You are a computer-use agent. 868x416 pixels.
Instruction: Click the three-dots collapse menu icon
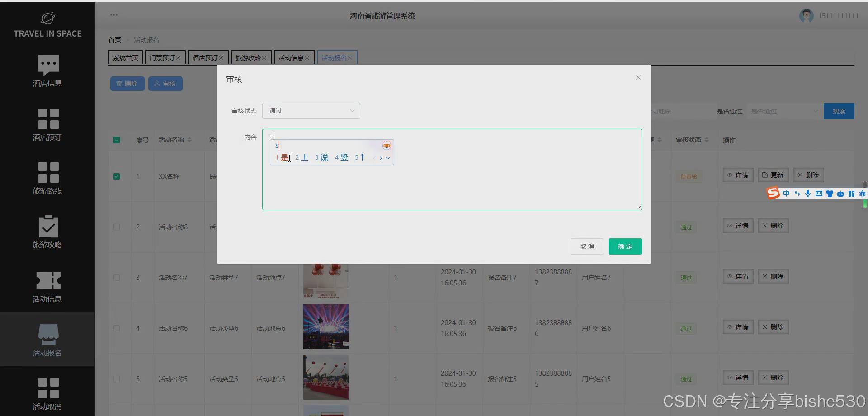click(114, 15)
